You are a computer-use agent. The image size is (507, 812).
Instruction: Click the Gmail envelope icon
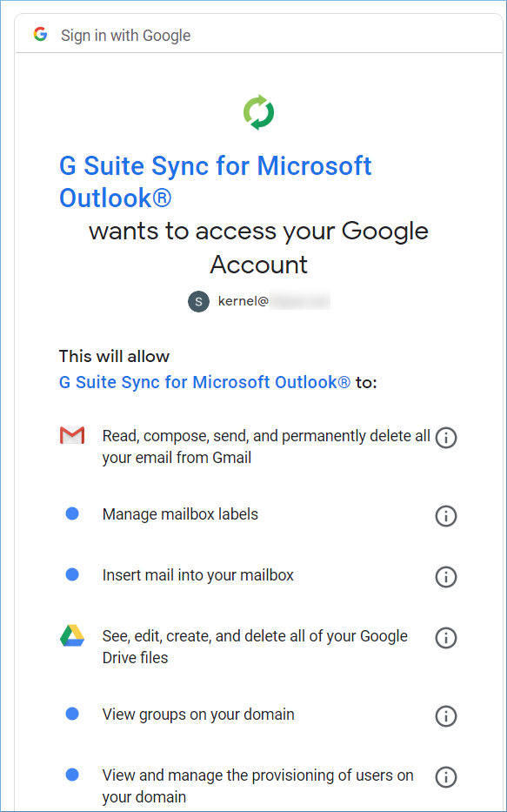[72, 436]
